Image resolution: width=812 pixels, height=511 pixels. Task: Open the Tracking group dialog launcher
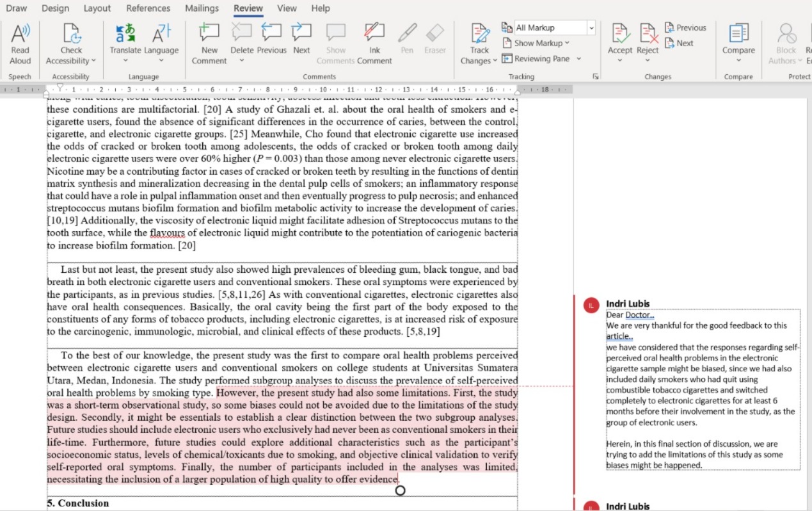coord(596,76)
